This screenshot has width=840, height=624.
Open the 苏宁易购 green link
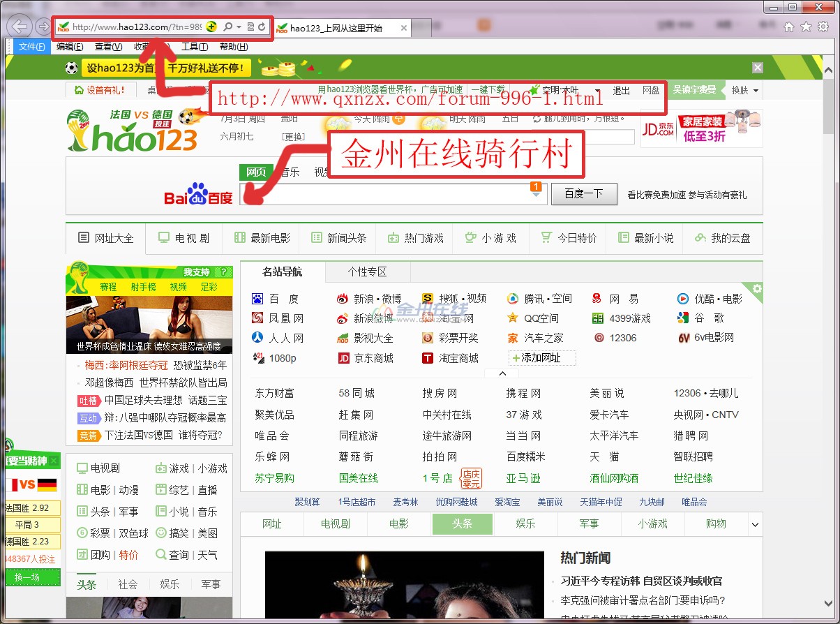tap(275, 478)
